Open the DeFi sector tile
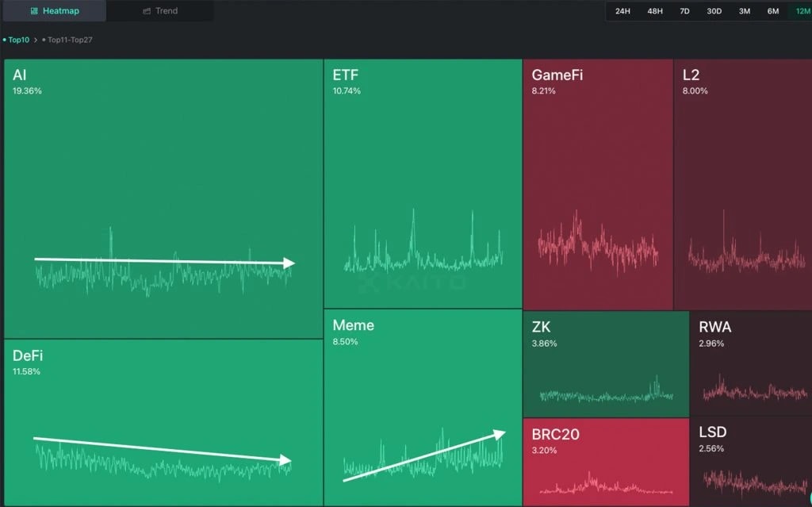The width and height of the screenshot is (812, 507). [x=163, y=421]
